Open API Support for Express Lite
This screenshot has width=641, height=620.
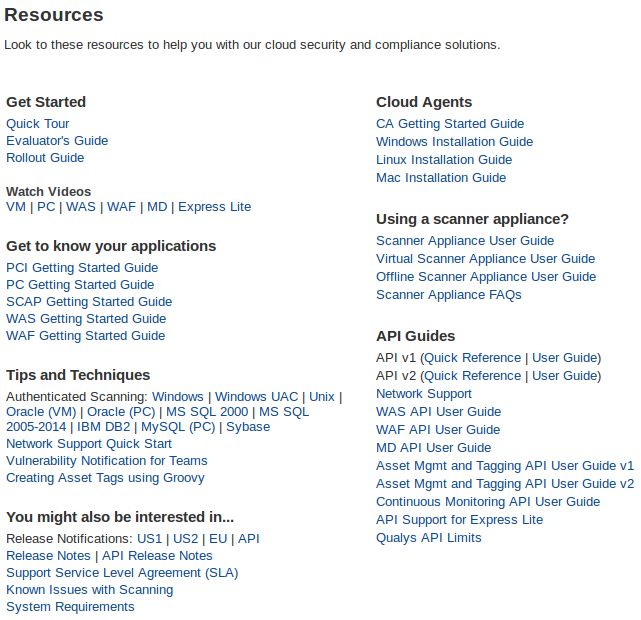coord(459,520)
